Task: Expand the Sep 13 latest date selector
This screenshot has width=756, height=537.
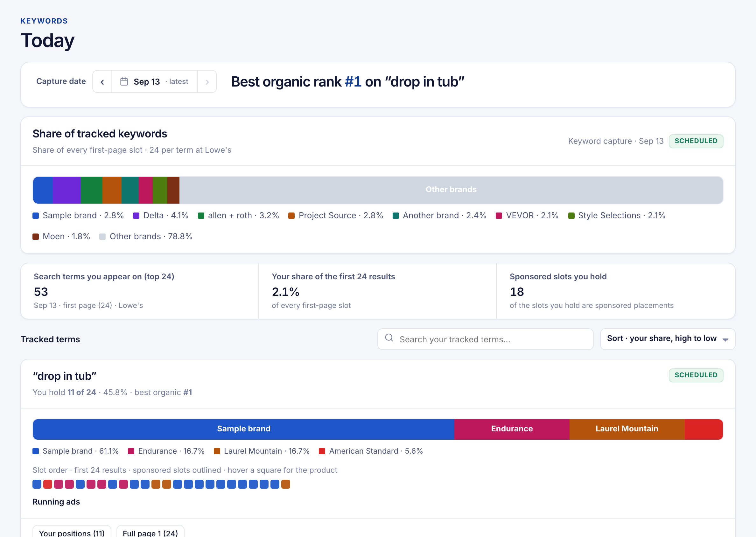Action: tap(154, 82)
